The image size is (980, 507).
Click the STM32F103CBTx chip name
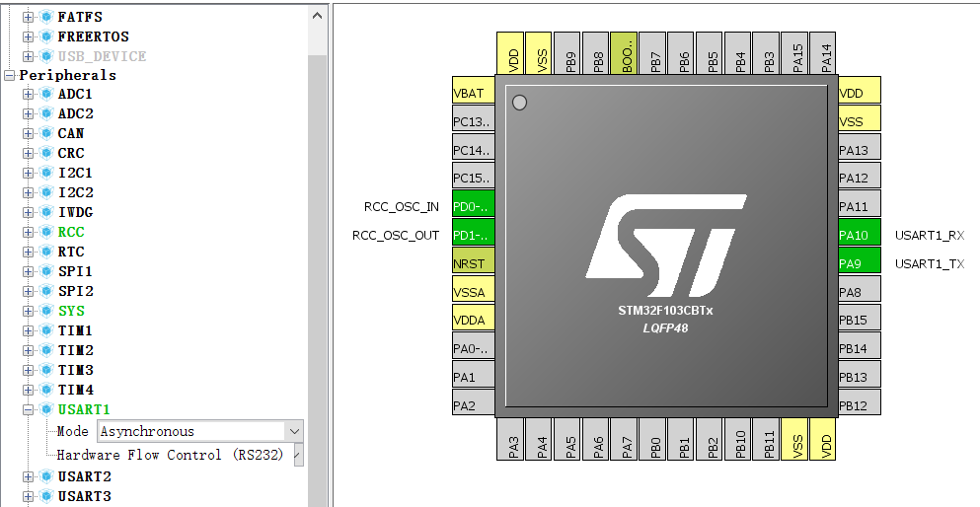[x=665, y=311]
